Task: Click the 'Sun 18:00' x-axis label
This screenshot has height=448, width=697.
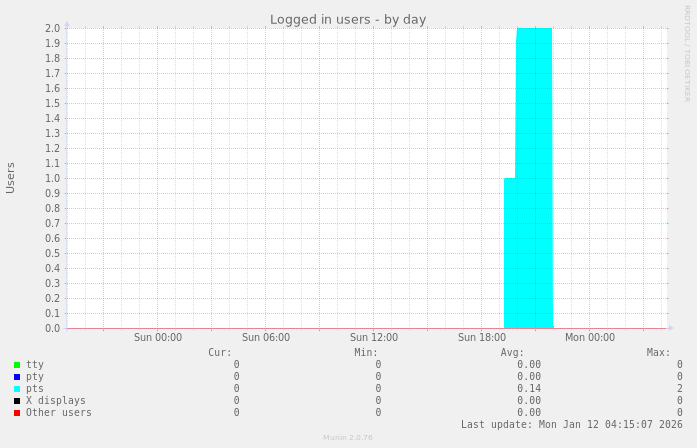Action: (482, 338)
